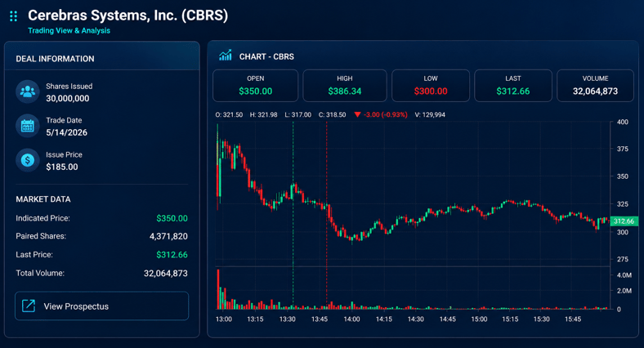644x348 pixels.
Task: Select the LOW $300.00 stat card
Action: (x=431, y=85)
